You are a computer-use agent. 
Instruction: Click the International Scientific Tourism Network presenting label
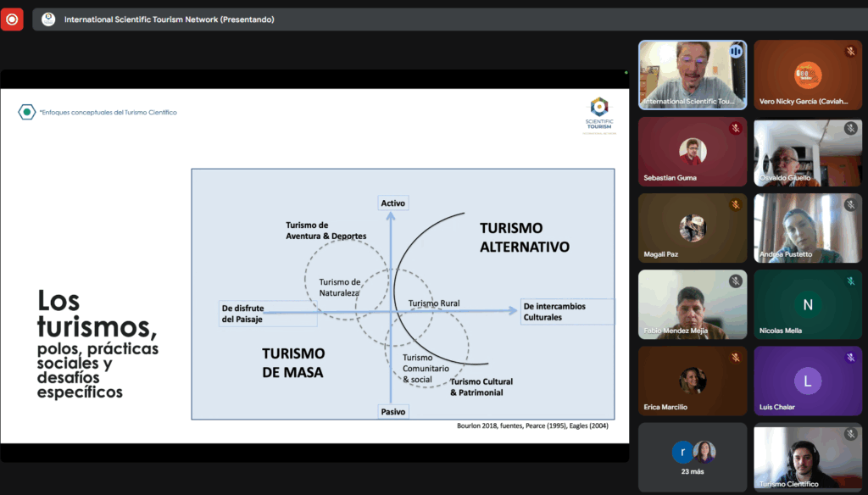point(170,19)
